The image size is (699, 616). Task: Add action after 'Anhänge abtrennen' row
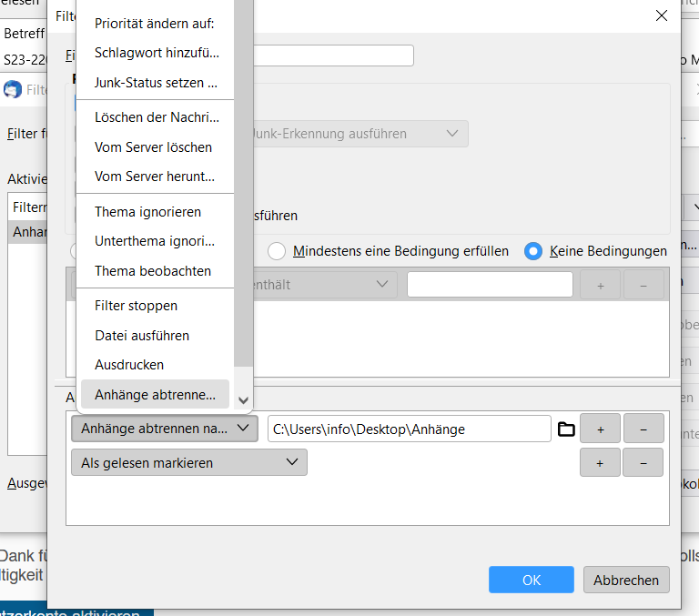point(600,429)
